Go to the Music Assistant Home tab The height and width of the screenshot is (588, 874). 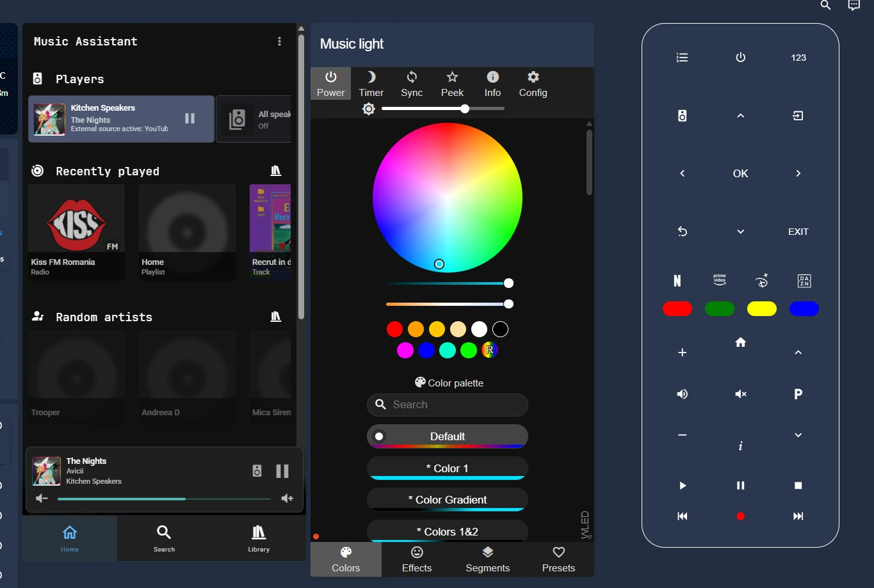pos(70,539)
